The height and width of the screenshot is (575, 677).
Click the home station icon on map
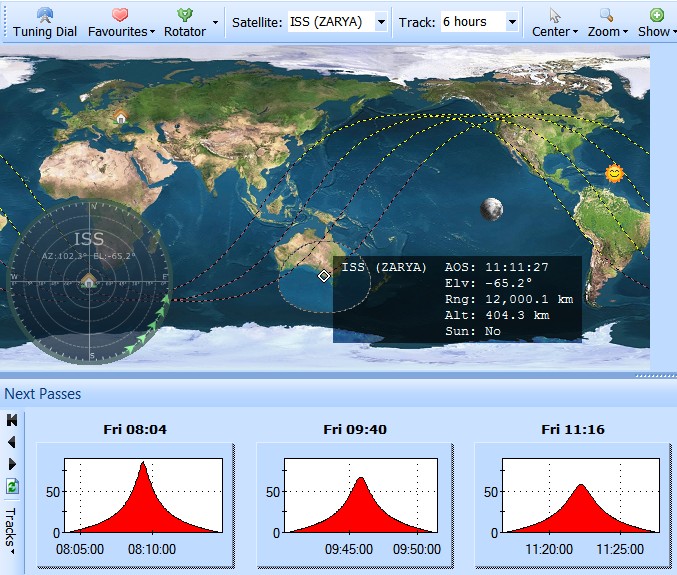120,116
